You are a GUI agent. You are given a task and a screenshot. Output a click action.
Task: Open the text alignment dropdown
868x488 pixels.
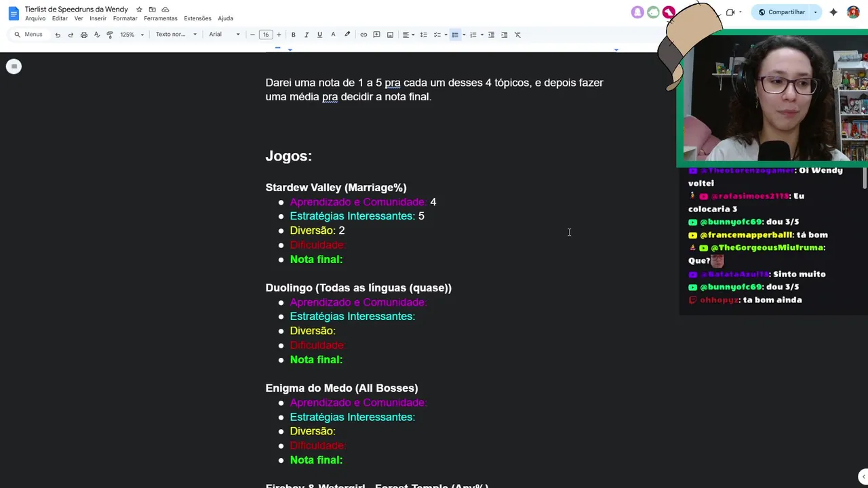[x=408, y=35]
